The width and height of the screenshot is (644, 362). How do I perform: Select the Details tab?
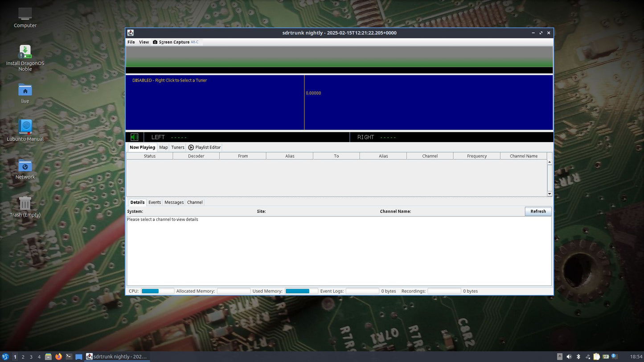click(x=137, y=202)
